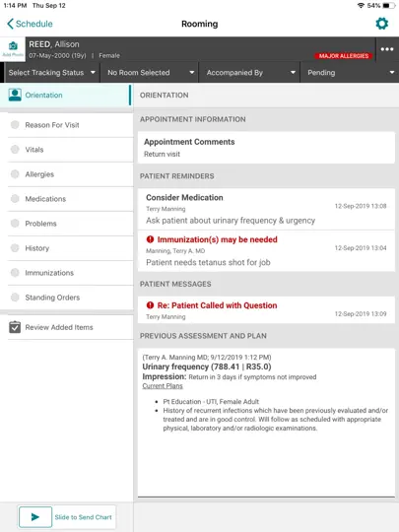Click the arrow at the Pending dropdown

coord(392,72)
